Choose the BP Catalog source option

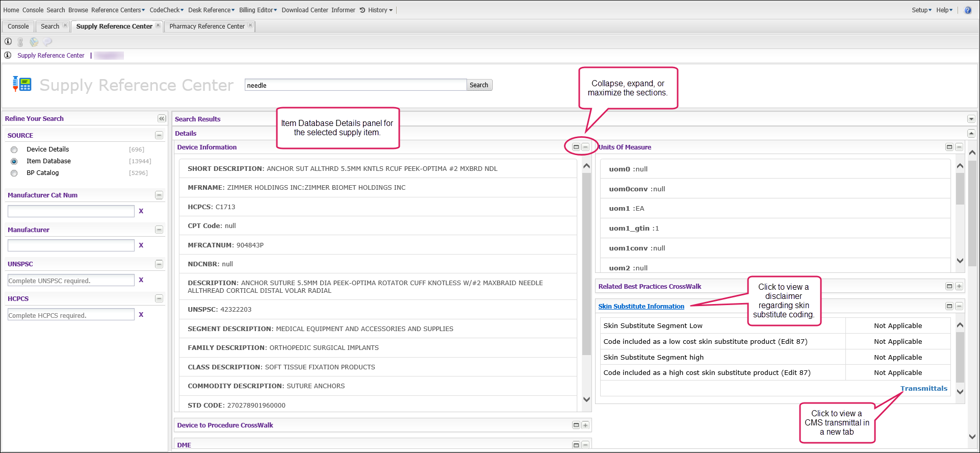pos(14,173)
